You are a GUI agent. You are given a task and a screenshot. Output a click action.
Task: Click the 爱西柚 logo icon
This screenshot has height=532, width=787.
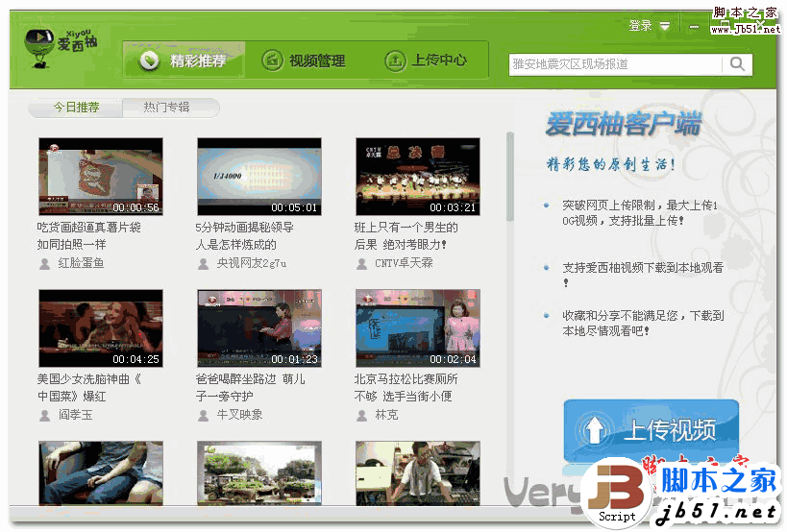pyautogui.click(x=39, y=48)
